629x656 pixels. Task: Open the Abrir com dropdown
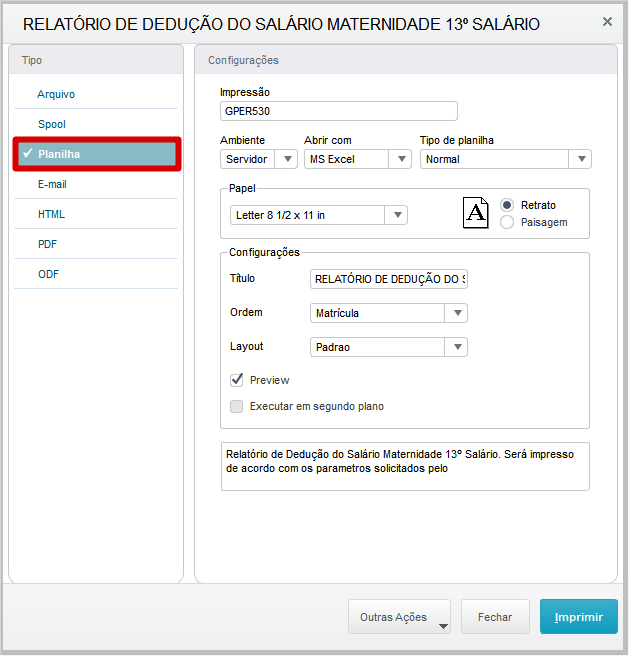[358, 159]
